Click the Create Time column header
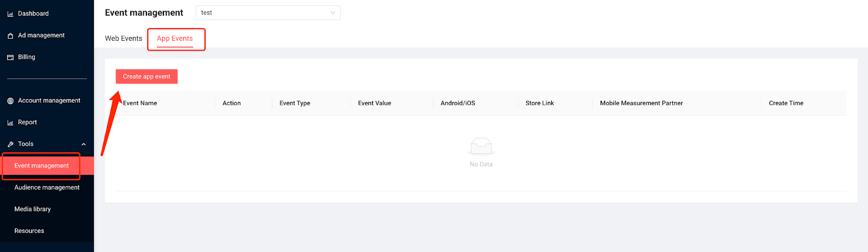The image size is (868, 252). pos(786,103)
